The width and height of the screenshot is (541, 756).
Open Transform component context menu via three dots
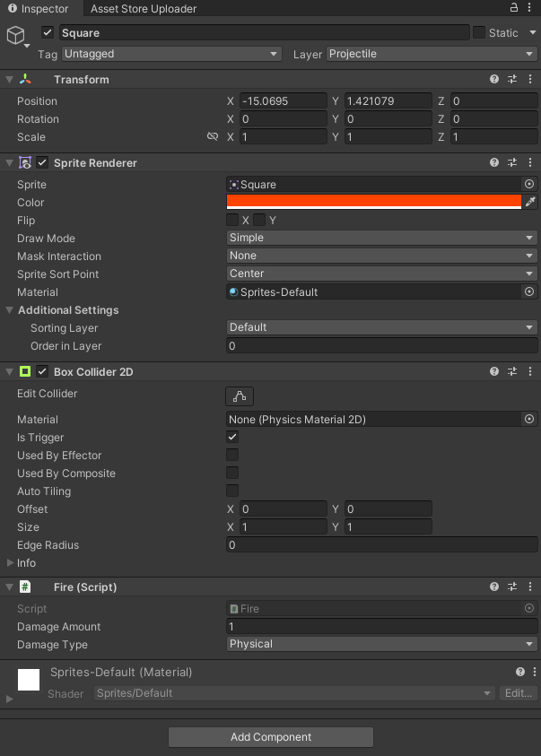530,79
